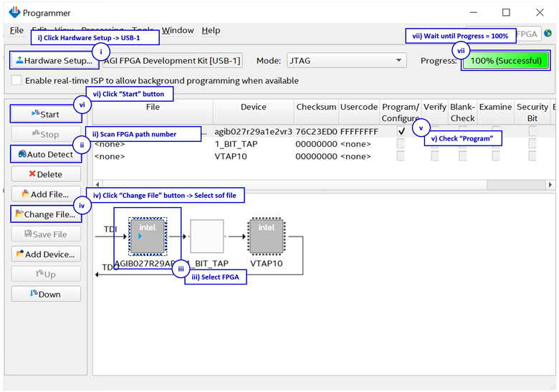Click Change File button

pos(46,214)
